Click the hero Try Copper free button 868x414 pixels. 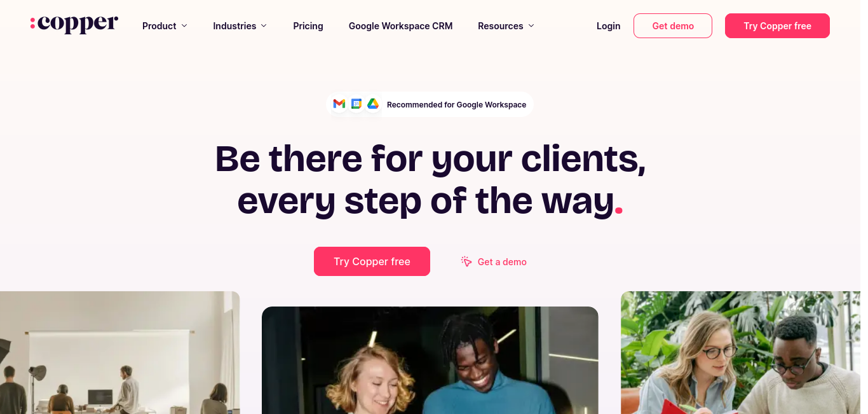372,261
